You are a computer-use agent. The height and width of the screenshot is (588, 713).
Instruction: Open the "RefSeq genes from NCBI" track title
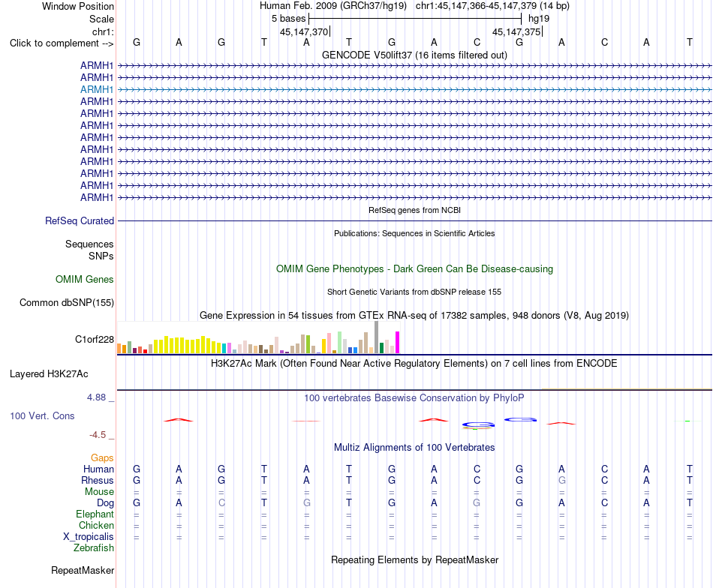tap(414, 211)
